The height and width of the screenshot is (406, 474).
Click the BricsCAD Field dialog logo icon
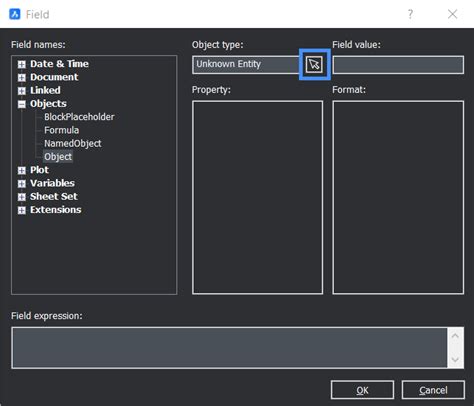click(15, 14)
